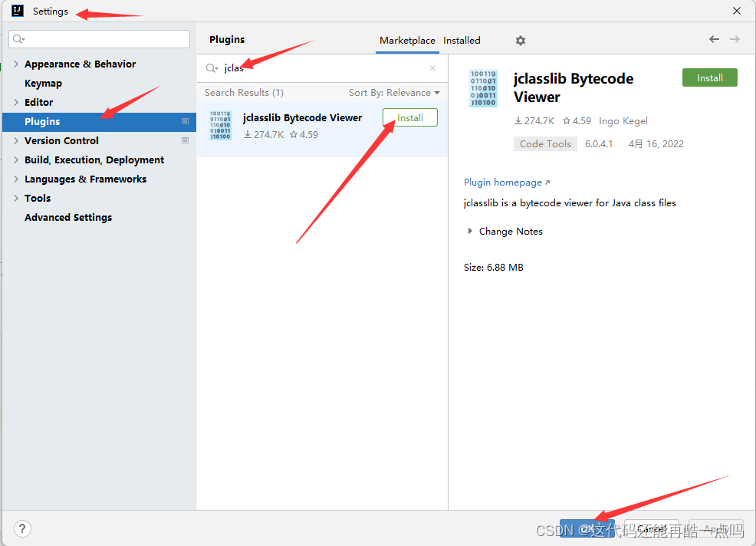Select Keymap in settings tree
This screenshot has width=756, height=546.
(44, 83)
